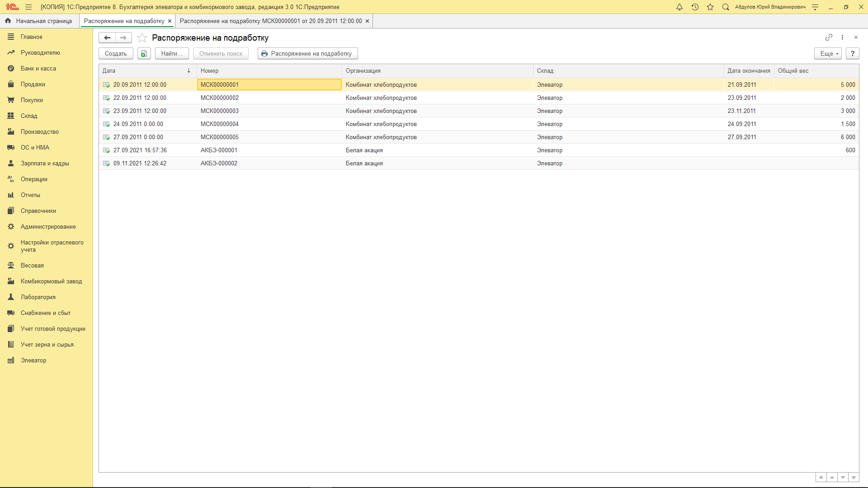This screenshot has height=488, width=868.
Task: Sort by the Организация column header
Action: click(438, 71)
